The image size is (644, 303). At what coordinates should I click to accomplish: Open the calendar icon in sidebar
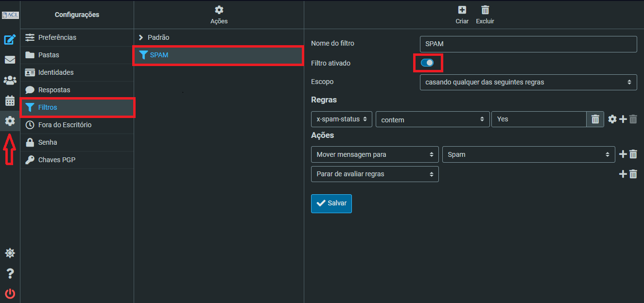(10, 101)
